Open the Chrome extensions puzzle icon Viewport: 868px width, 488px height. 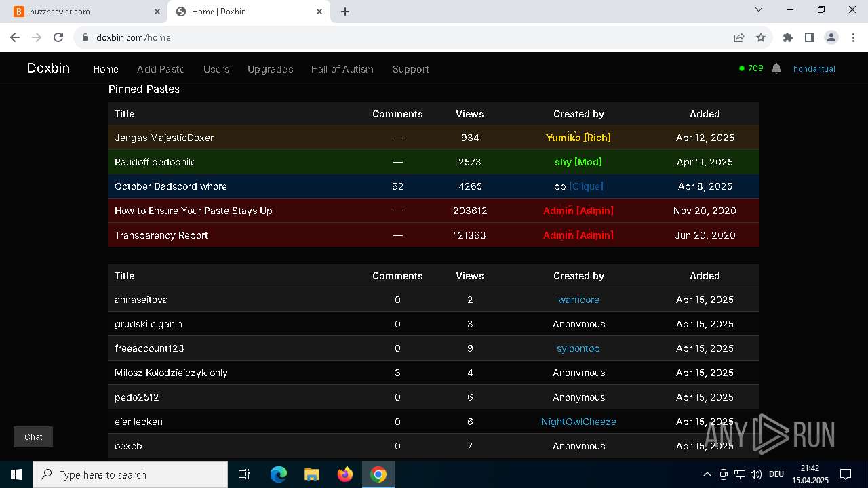[788, 37]
